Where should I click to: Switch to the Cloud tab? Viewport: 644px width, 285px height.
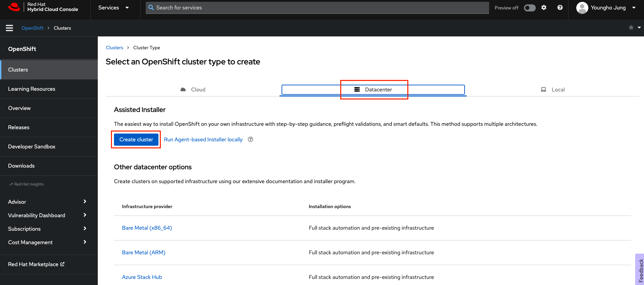coord(193,89)
